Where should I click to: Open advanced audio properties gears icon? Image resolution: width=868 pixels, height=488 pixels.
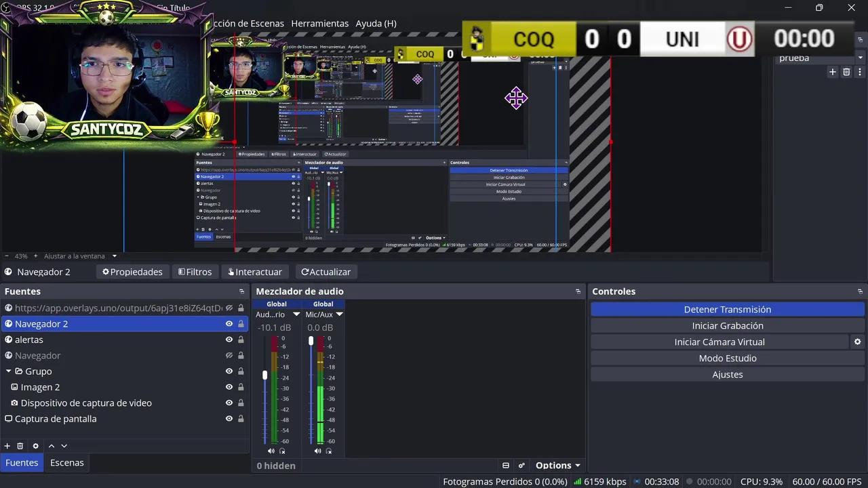click(521, 466)
